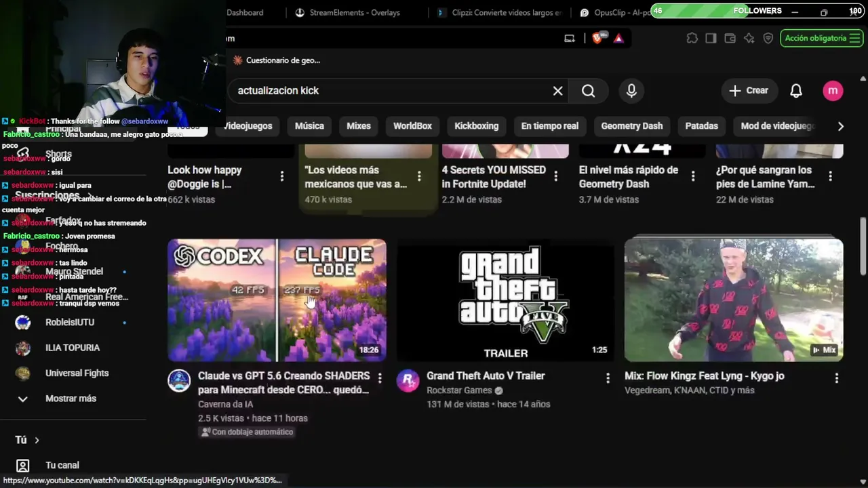Click the ILIA TOPURIA channel avatar
The image size is (868, 488).
point(23,348)
